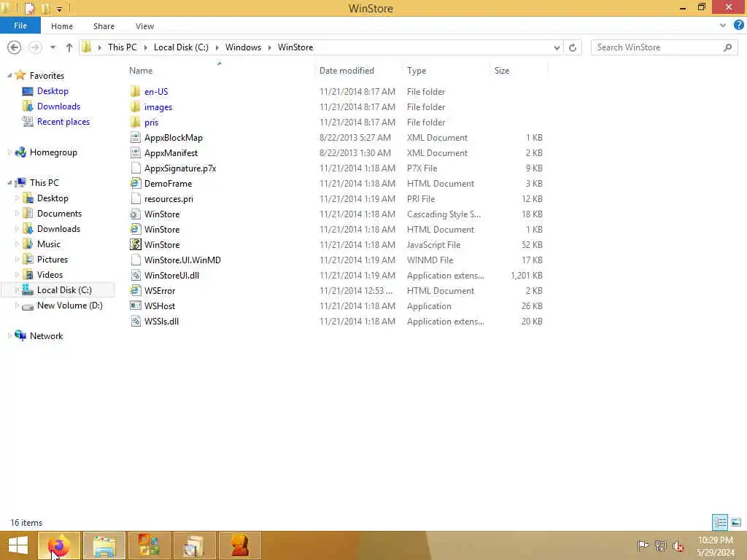This screenshot has height=560, width=747.
Task: Click Windows in the address breadcrumb
Action: (243, 47)
